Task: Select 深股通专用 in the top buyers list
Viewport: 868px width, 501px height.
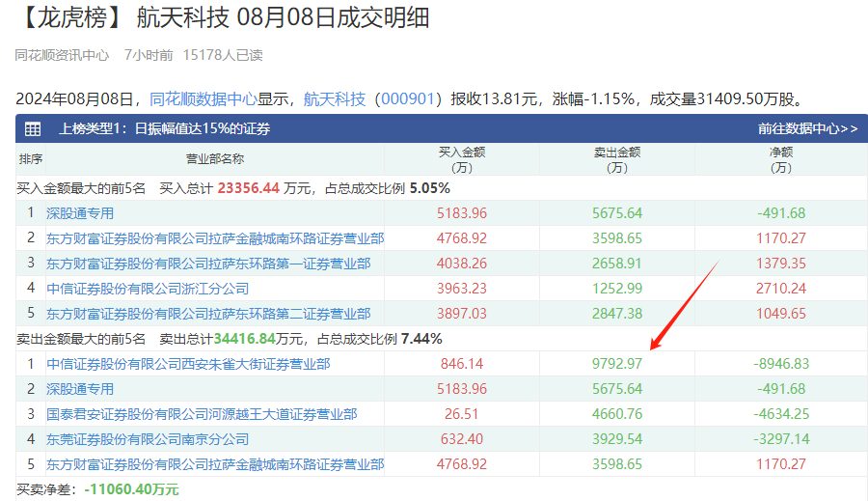Action: point(80,213)
